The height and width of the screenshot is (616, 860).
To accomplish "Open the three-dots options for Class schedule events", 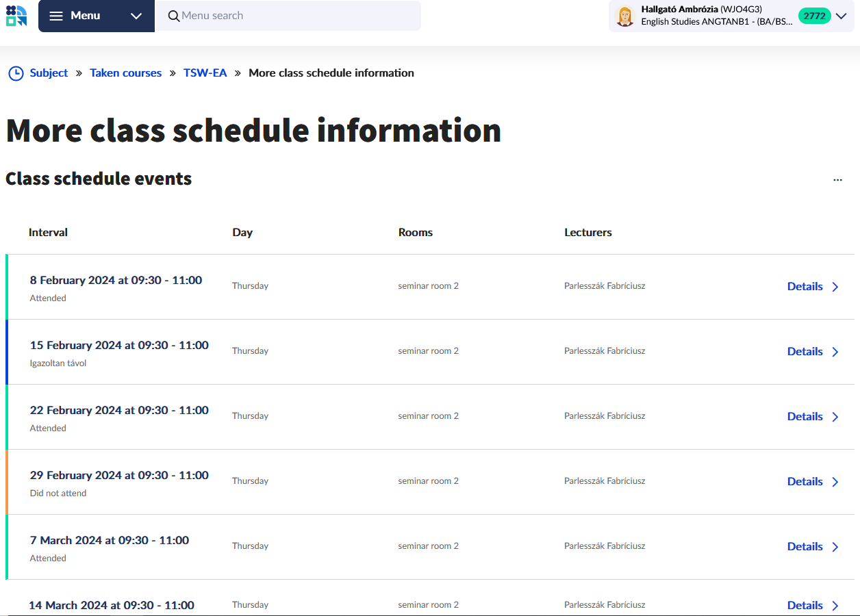I will tap(837, 180).
